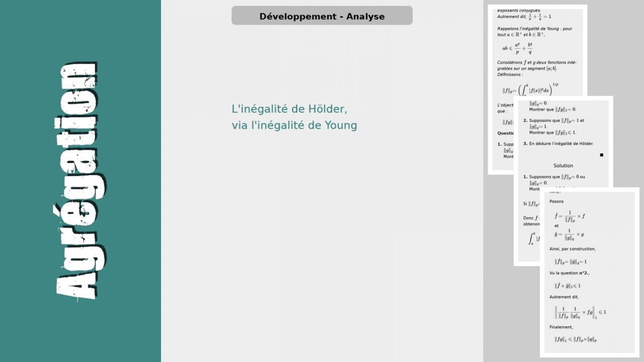Click the subtitle via l'inégalité de Young
This screenshot has width=644, height=362.
(x=294, y=126)
